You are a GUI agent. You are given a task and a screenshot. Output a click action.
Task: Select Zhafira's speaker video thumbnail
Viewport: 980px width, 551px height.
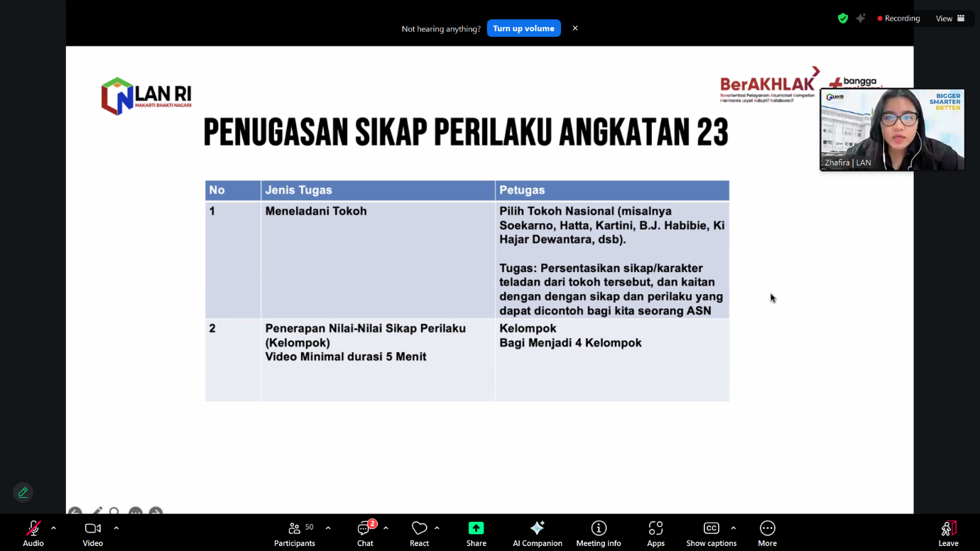[892, 129]
